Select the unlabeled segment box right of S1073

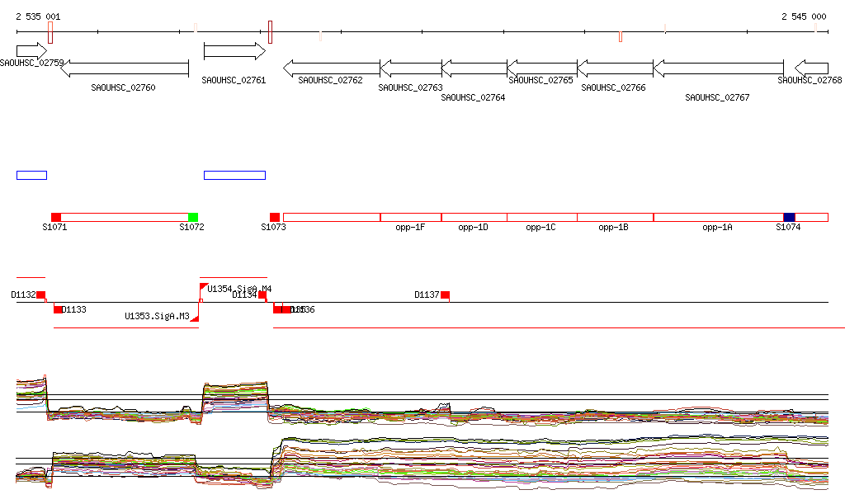pos(332,217)
